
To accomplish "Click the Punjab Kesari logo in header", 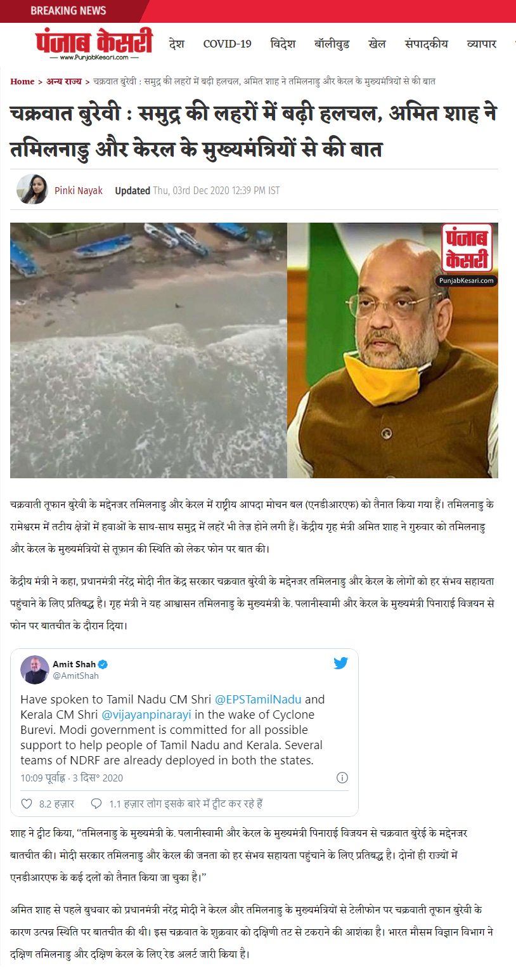I will coord(94,44).
